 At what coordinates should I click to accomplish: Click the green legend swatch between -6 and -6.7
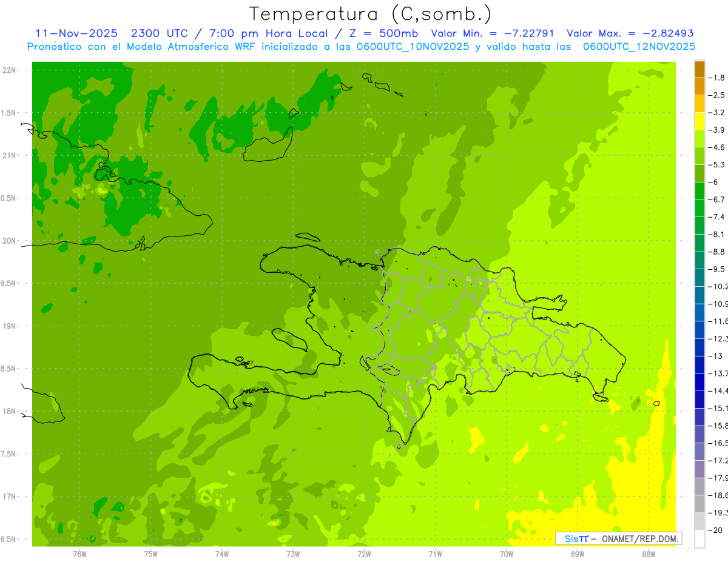(x=699, y=191)
